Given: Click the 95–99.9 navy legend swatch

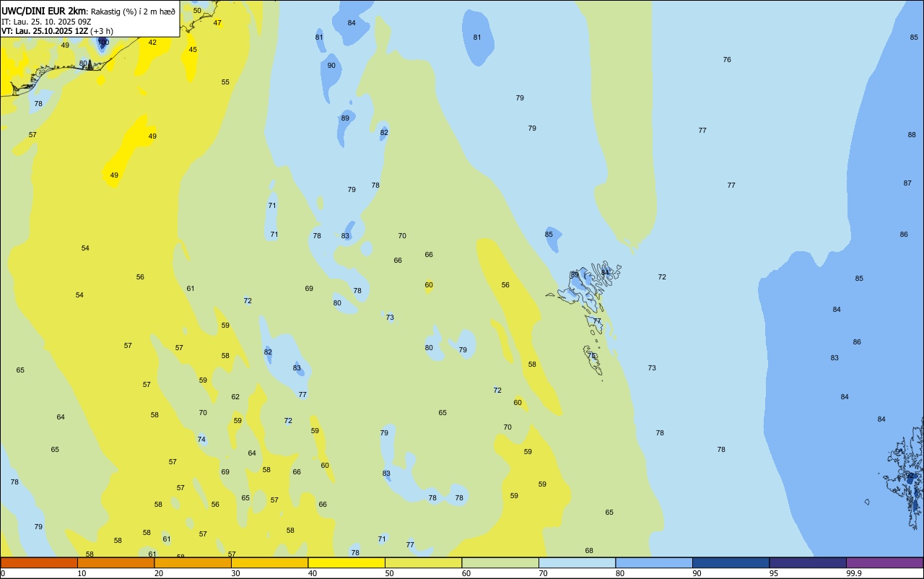Looking at the screenshot, I should pos(808,562).
